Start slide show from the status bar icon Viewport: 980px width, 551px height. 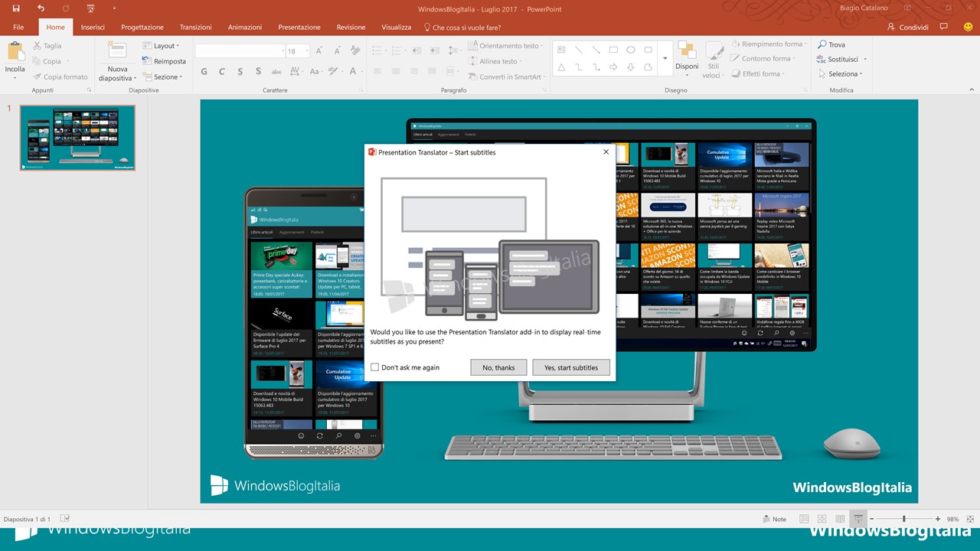pyautogui.click(x=859, y=519)
